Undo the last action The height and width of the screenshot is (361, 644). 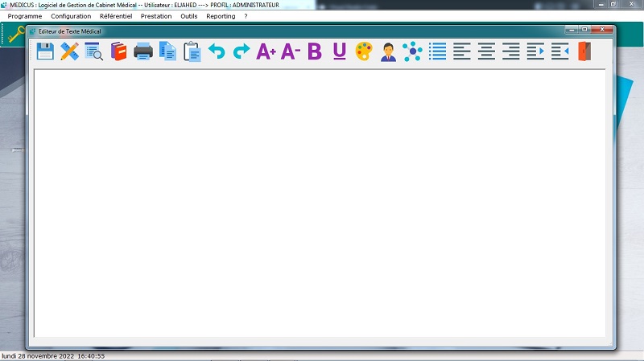point(217,51)
